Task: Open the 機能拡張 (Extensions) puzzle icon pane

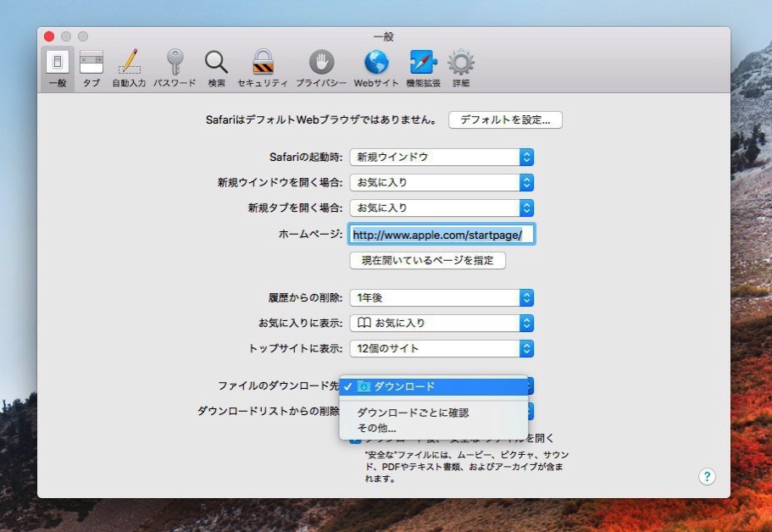Action: [x=424, y=69]
